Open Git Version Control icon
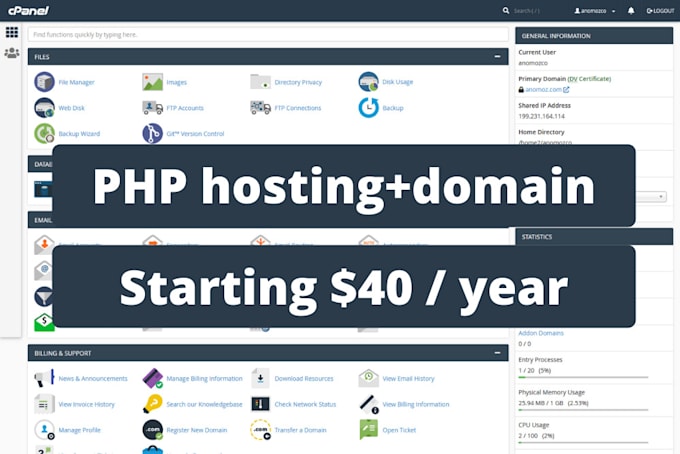The image size is (680, 454). coord(152,133)
